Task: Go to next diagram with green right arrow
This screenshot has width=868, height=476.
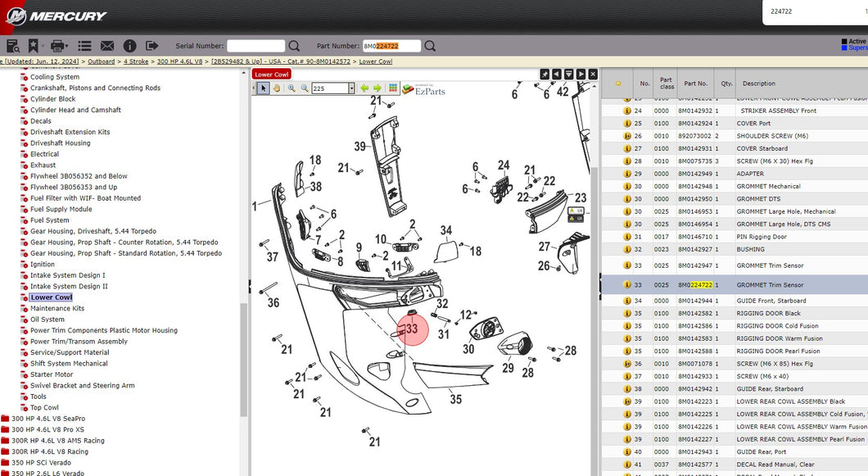Action: click(x=377, y=88)
